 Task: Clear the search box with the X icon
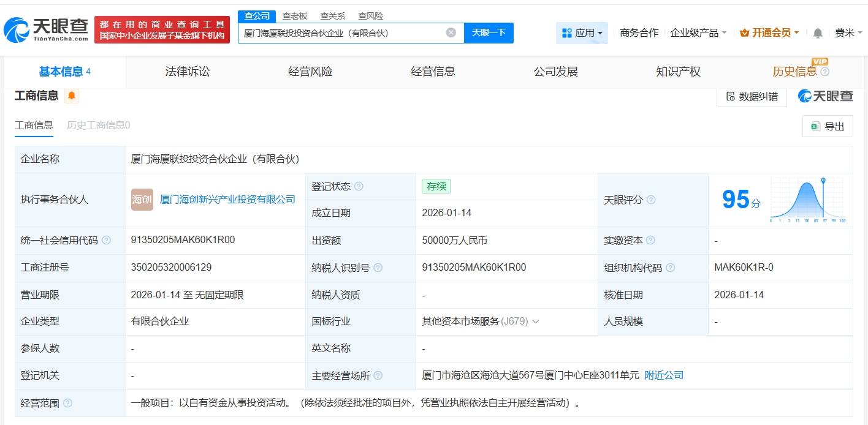tap(451, 33)
